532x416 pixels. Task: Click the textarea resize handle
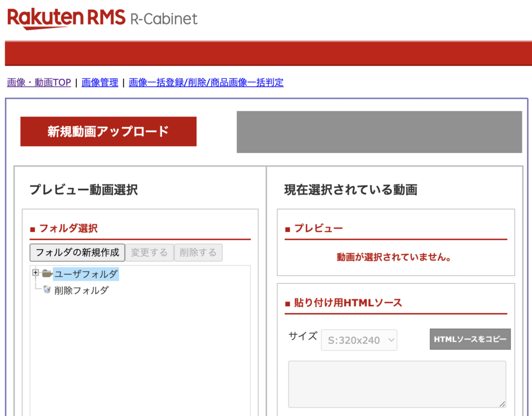click(x=502, y=404)
